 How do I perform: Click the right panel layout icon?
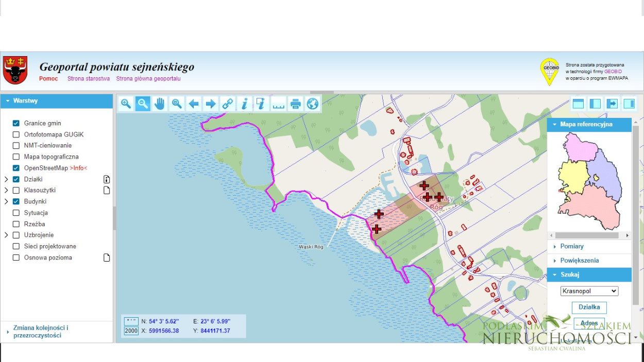click(629, 104)
